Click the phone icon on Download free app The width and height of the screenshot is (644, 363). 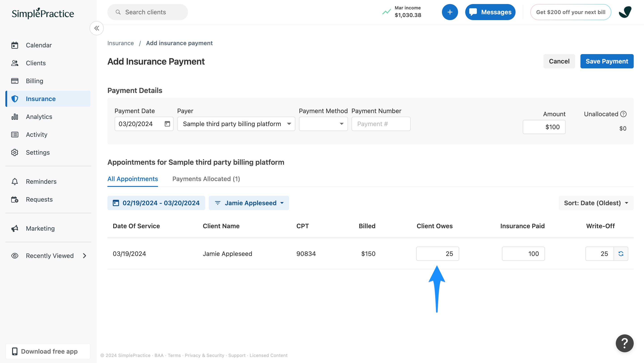[15, 351]
